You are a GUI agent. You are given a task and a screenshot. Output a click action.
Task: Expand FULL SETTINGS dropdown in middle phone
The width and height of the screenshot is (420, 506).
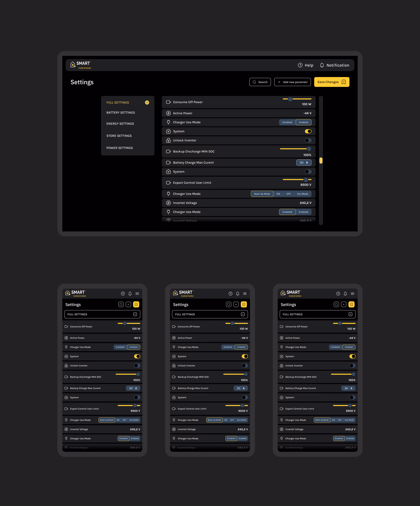[x=243, y=314]
